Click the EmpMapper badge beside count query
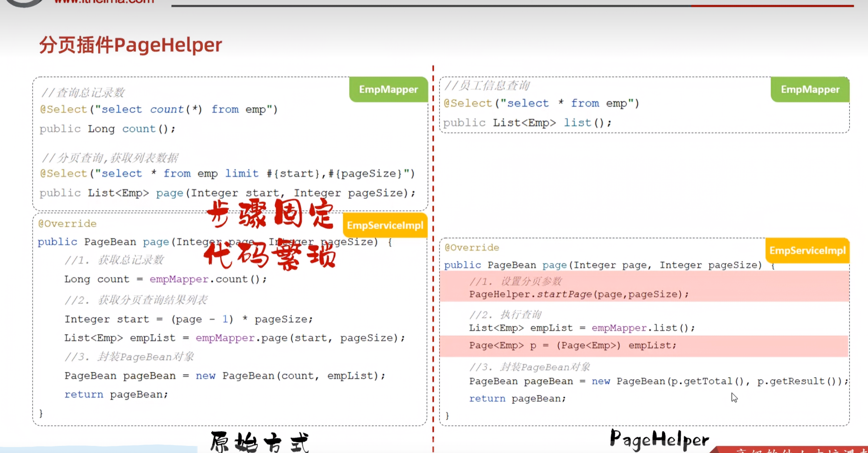The height and width of the screenshot is (453, 868). pyautogui.click(x=388, y=90)
